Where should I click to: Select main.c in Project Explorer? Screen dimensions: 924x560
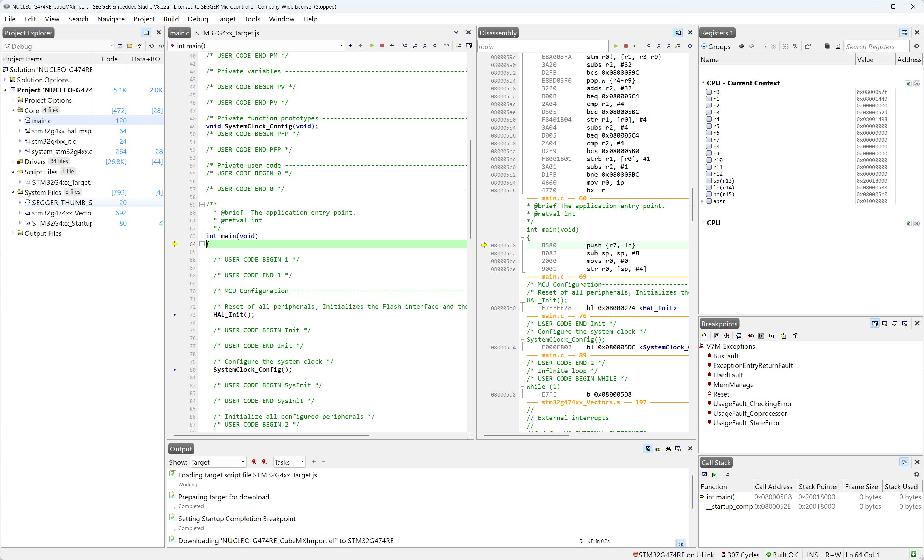42,121
